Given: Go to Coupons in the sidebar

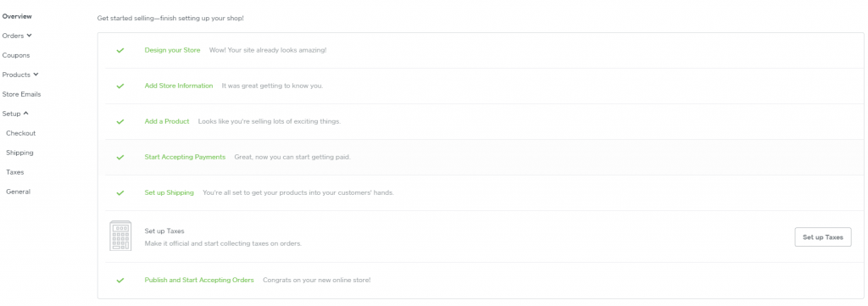Looking at the screenshot, I should pyautogui.click(x=16, y=55).
